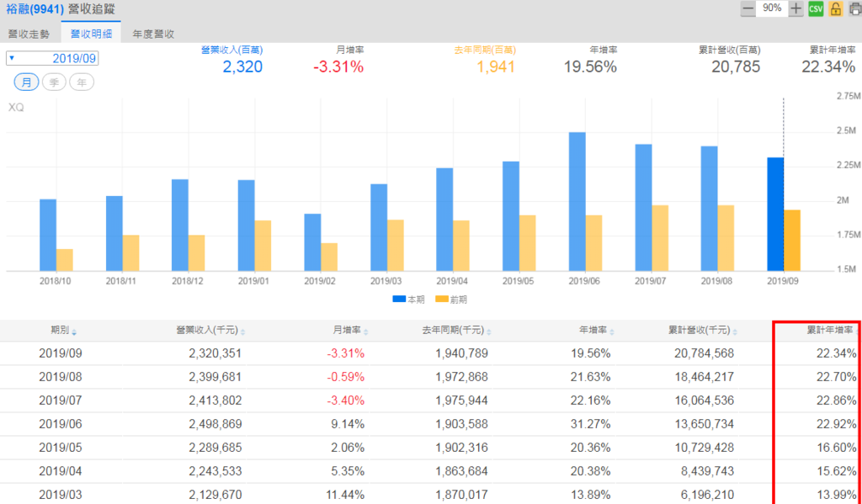Screen dimensions: 862x504
Task: Toggle the 前期 legend series
Action: click(x=451, y=300)
